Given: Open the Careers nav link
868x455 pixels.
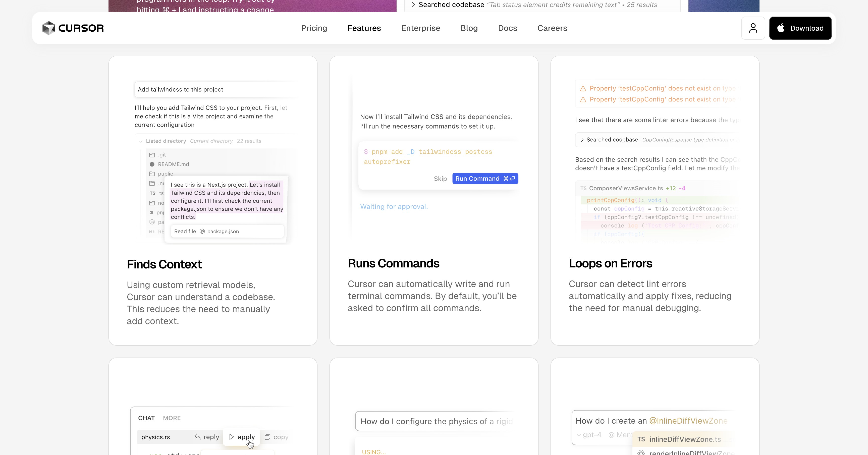Looking at the screenshot, I should 552,28.
